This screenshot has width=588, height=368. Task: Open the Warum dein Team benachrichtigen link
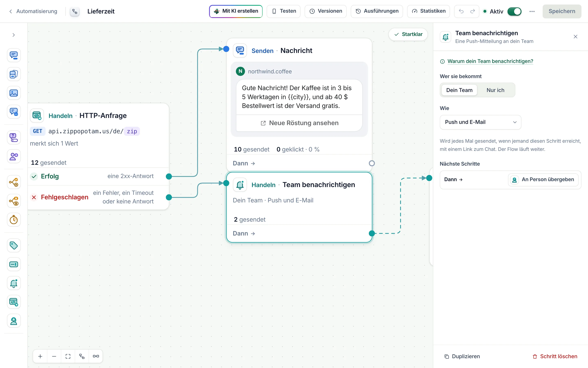point(490,61)
